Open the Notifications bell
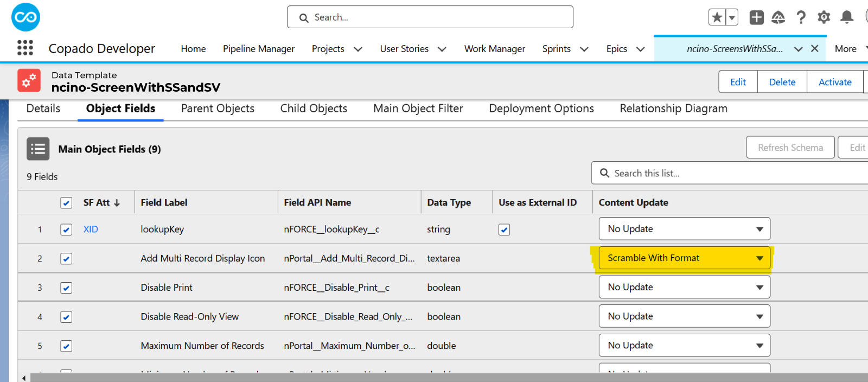Image resolution: width=868 pixels, height=382 pixels. coord(847,17)
